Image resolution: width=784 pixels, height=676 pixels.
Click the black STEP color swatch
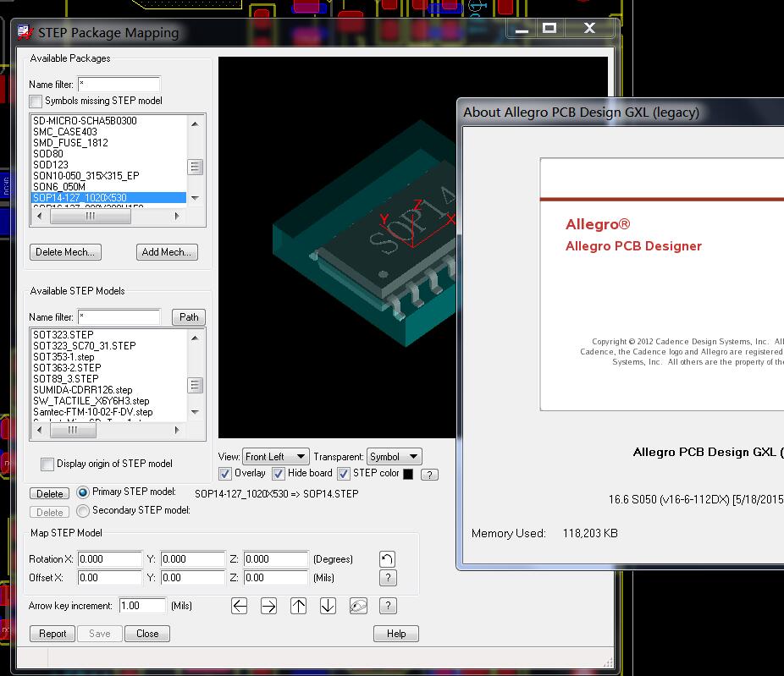click(x=408, y=474)
